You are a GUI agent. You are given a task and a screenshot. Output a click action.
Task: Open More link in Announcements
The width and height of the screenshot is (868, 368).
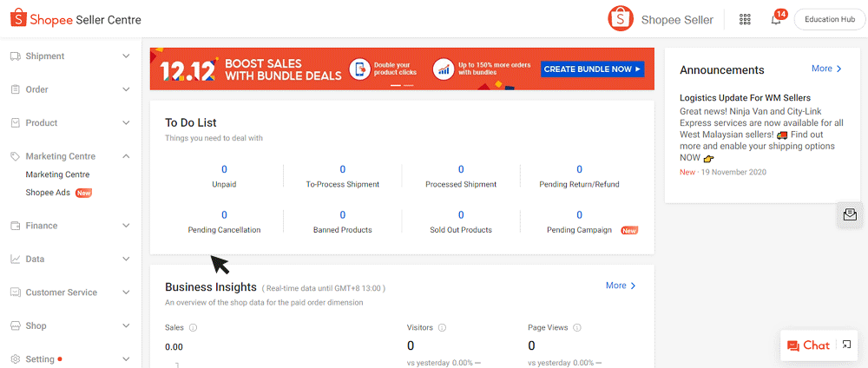tap(826, 69)
